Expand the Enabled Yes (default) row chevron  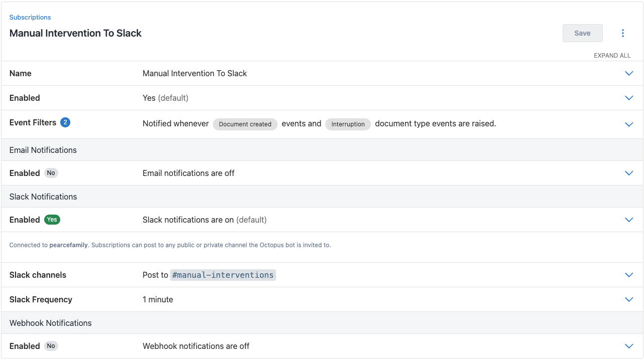(x=629, y=98)
